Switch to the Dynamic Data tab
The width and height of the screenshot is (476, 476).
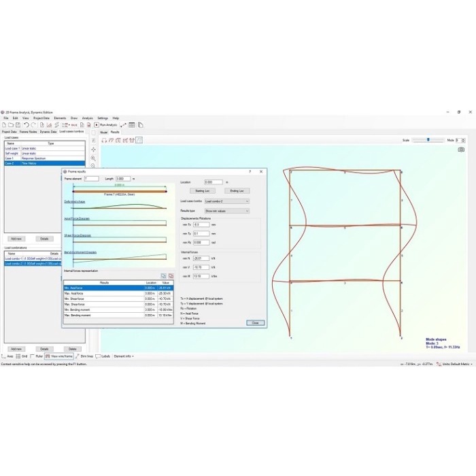click(x=48, y=132)
